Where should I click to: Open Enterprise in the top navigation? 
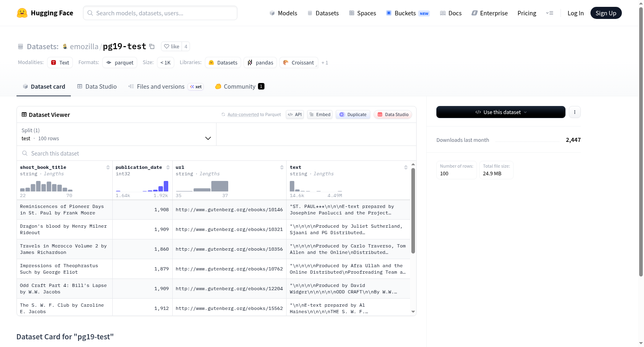pos(489,13)
